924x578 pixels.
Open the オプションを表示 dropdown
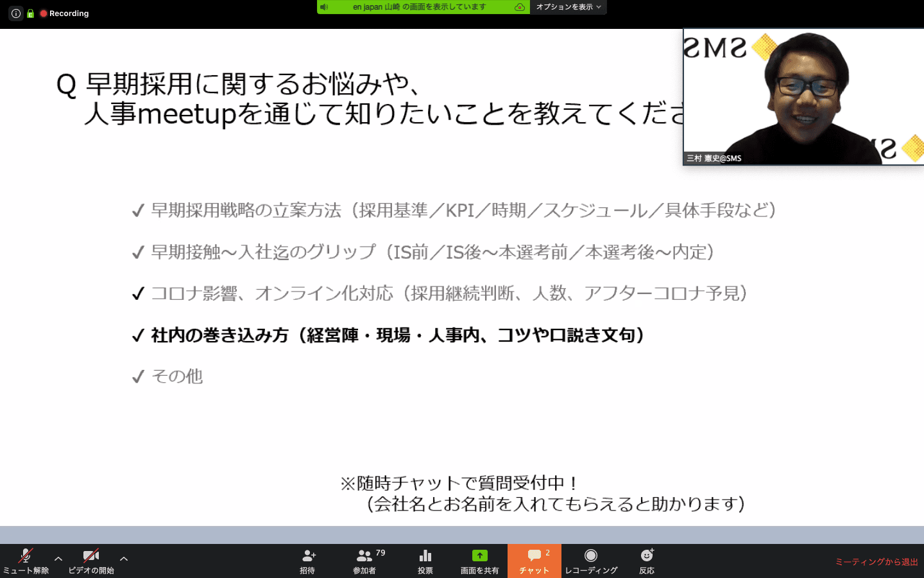(x=569, y=7)
